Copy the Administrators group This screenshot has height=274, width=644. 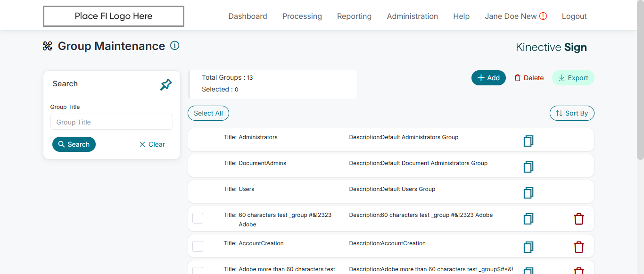pos(528,141)
